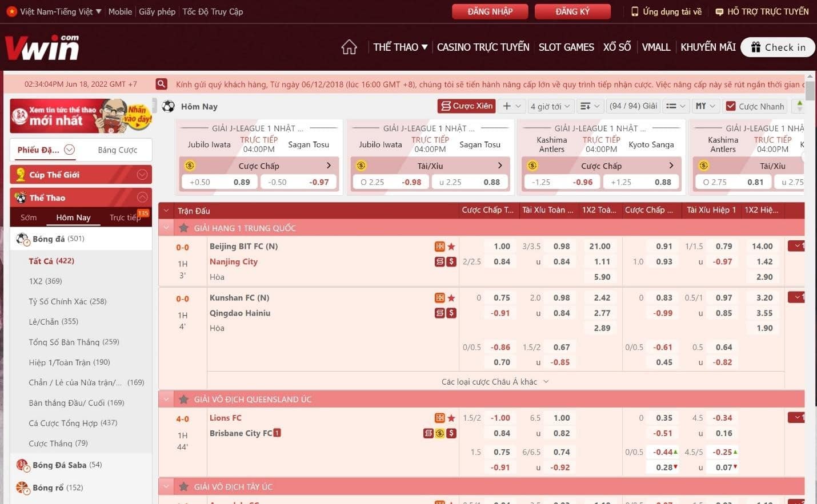Favorite the Lions FC match star
The image size is (817, 504).
tap(451, 418)
